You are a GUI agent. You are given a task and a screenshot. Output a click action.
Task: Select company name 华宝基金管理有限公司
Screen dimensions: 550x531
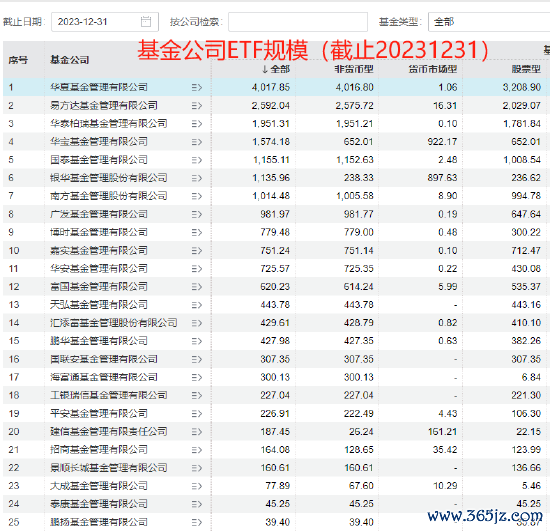click(x=99, y=142)
